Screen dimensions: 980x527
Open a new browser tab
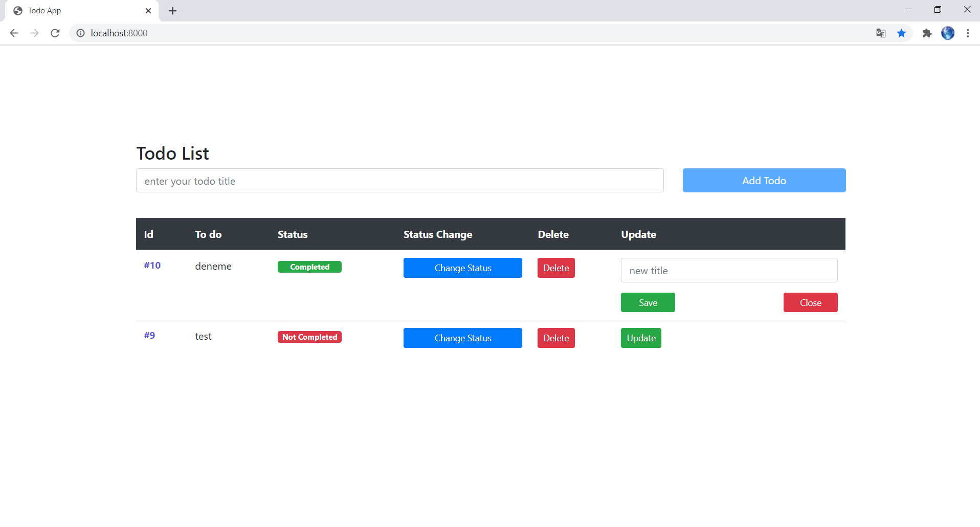click(172, 11)
